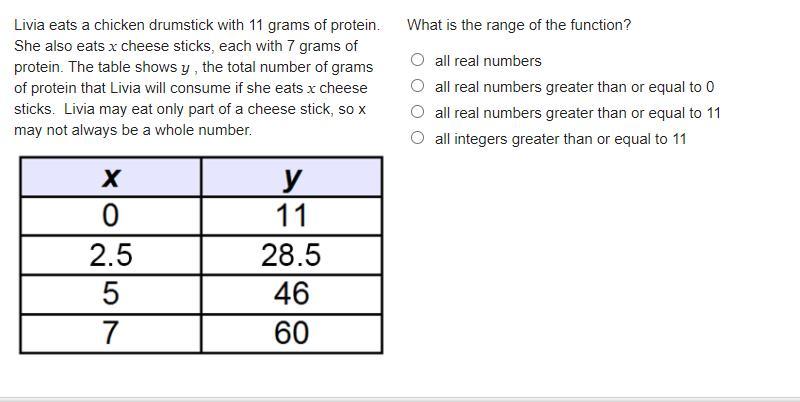Click the x-value cell showing 0
Screen dimensions: 800x402
click(111, 216)
